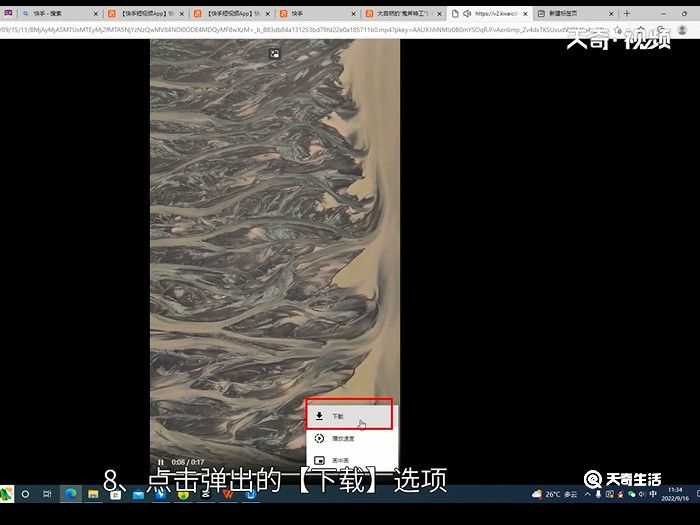This screenshot has width=700, height=525.
Task: Open the WPS app on taskbar
Action: pos(228,494)
